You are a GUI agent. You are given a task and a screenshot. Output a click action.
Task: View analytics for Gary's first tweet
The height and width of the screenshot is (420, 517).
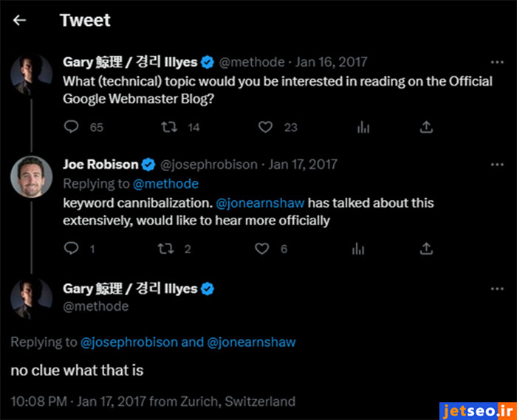click(363, 127)
